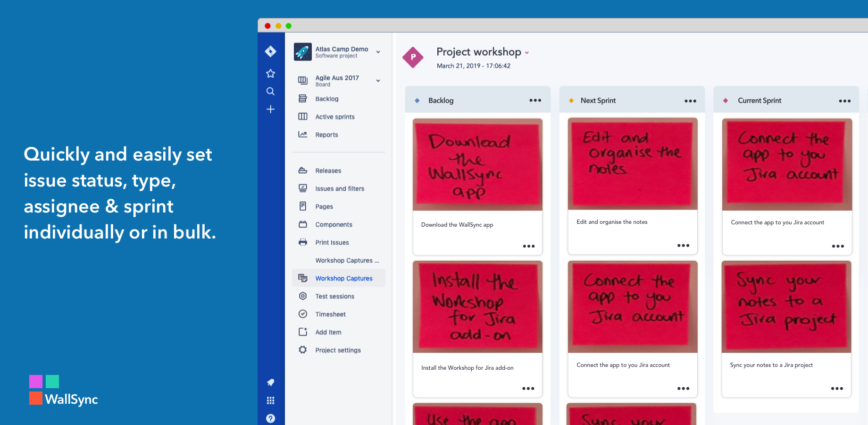Open the Project workshop title dropdown arrow

(x=527, y=53)
